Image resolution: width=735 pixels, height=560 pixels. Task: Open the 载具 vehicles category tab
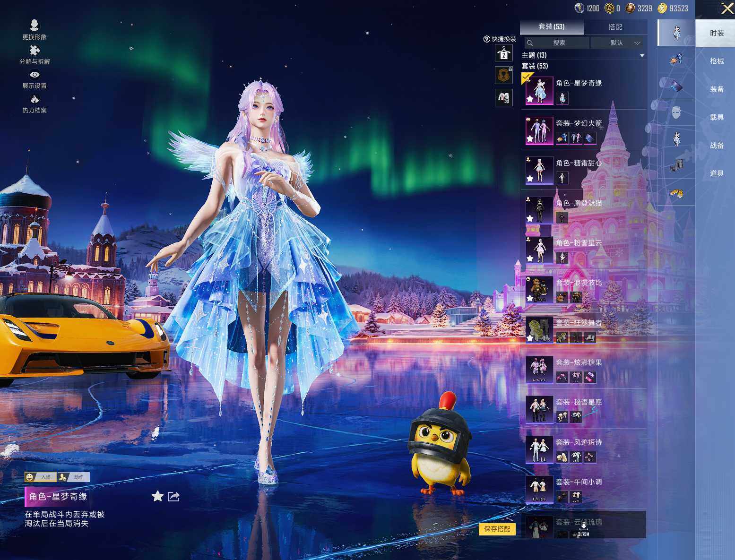[716, 117]
